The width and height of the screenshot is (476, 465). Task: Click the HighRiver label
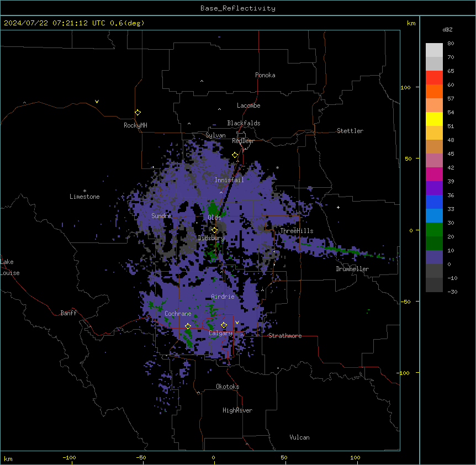[x=237, y=410]
